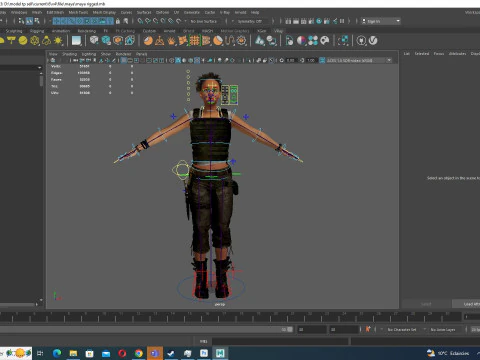Click on the time slider ruler

point(230,317)
